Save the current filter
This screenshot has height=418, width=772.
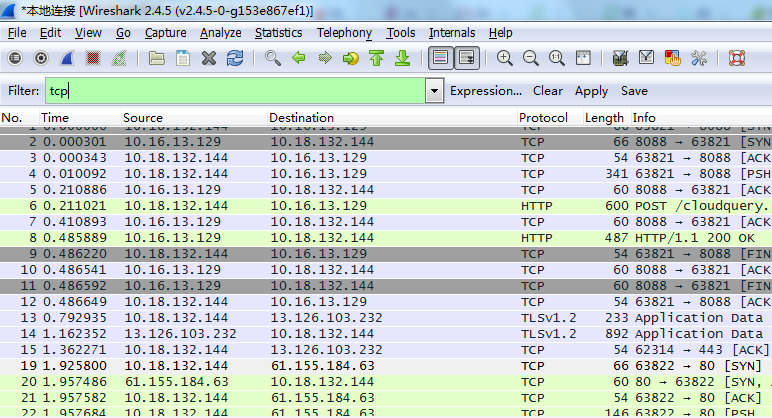coord(634,91)
